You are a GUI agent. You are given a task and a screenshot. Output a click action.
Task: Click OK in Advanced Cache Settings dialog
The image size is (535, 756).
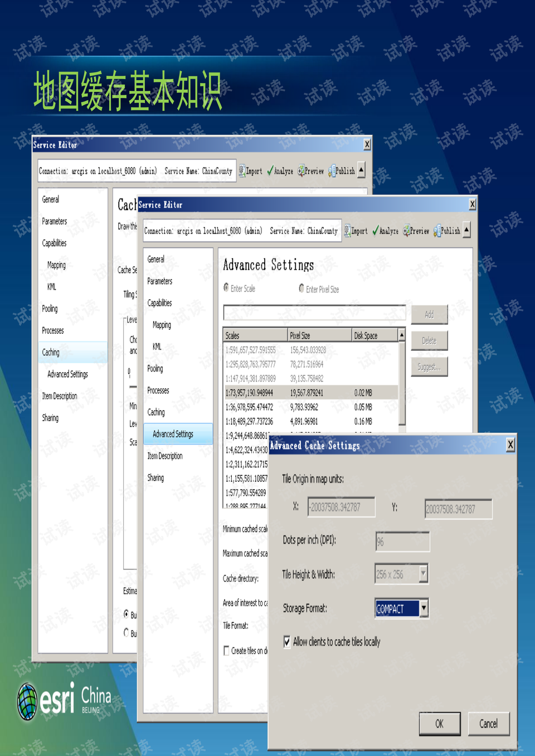439,724
